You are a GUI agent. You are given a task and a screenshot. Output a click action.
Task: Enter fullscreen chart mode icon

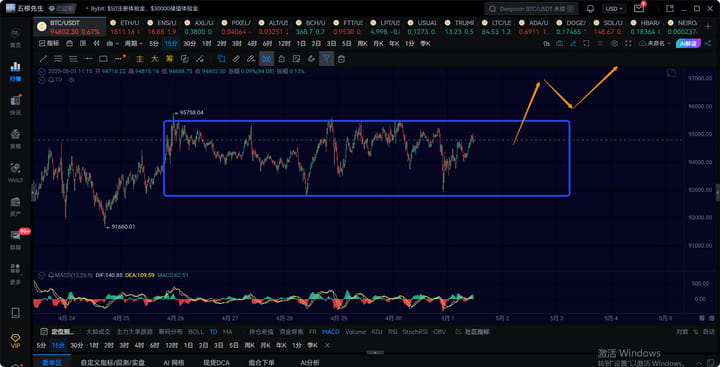coord(628,44)
